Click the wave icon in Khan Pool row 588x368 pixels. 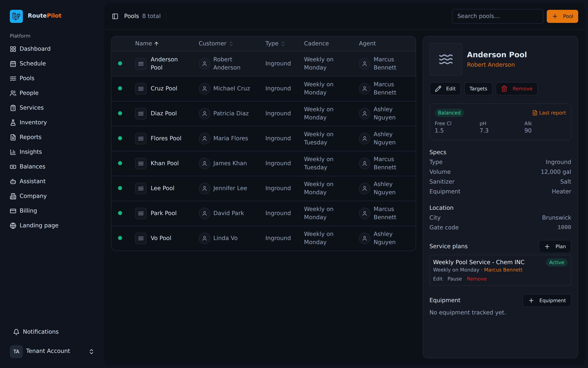point(141,163)
